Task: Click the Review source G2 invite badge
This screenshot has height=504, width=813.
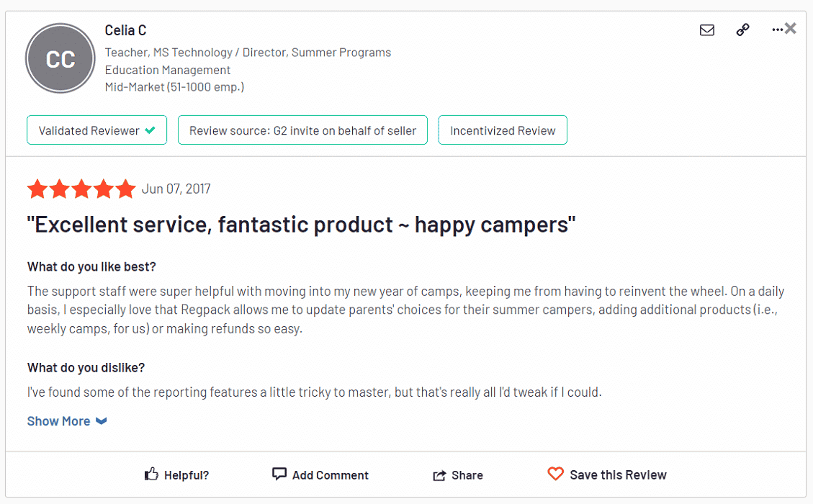Action: [302, 130]
